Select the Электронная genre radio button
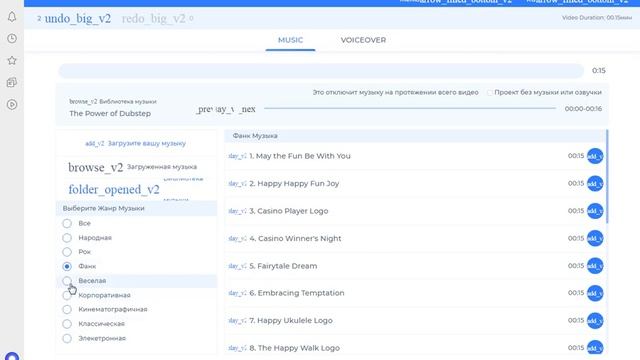 coord(67,338)
